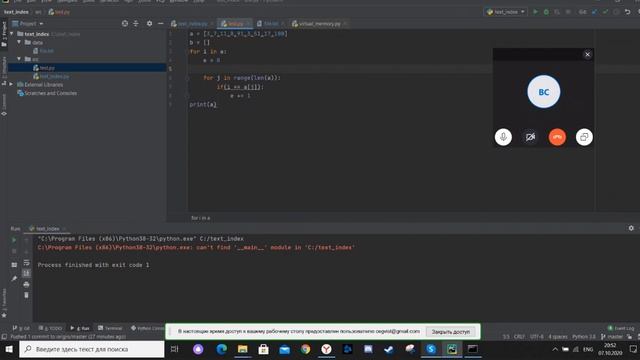End the call with the red button
Image resolution: width=640 pixels, height=360 pixels.
[557, 137]
